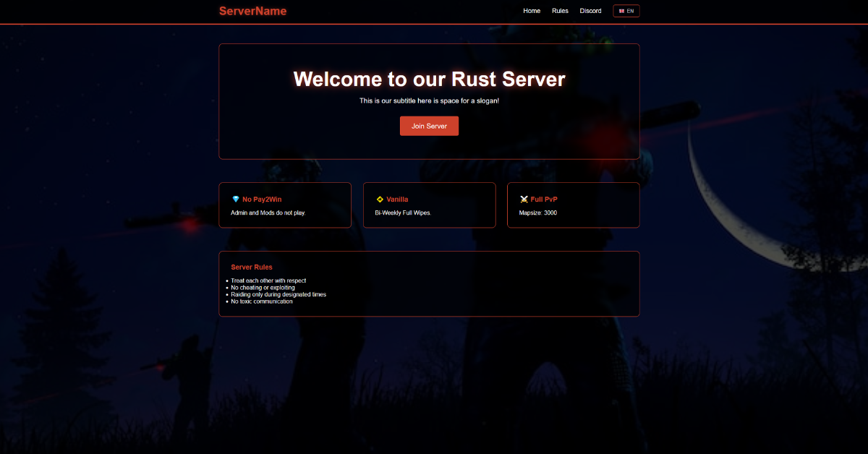This screenshot has width=868, height=454.
Task: Click the gem icon beside No Pay2Win
Action: click(x=235, y=199)
